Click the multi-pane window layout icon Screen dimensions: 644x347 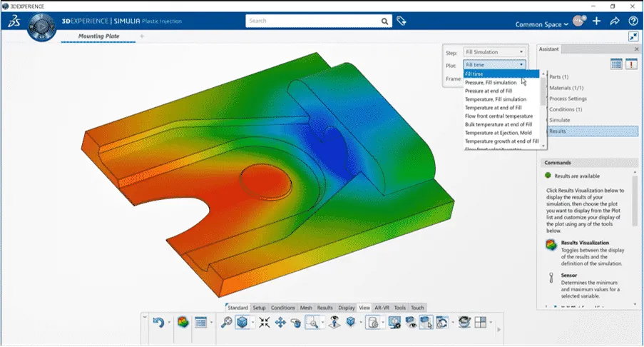click(x=480, y=322)
